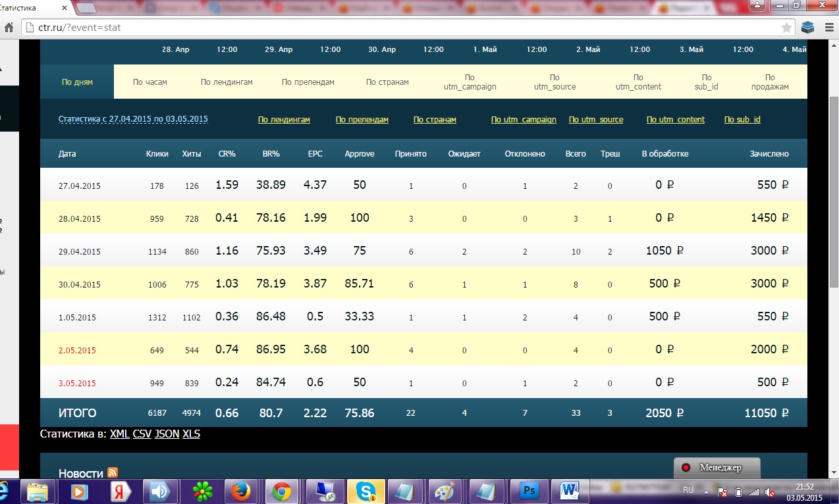This screenshot has height=504, width=839.
Task: Click the statistics date range link
Action: click(133, 119)
